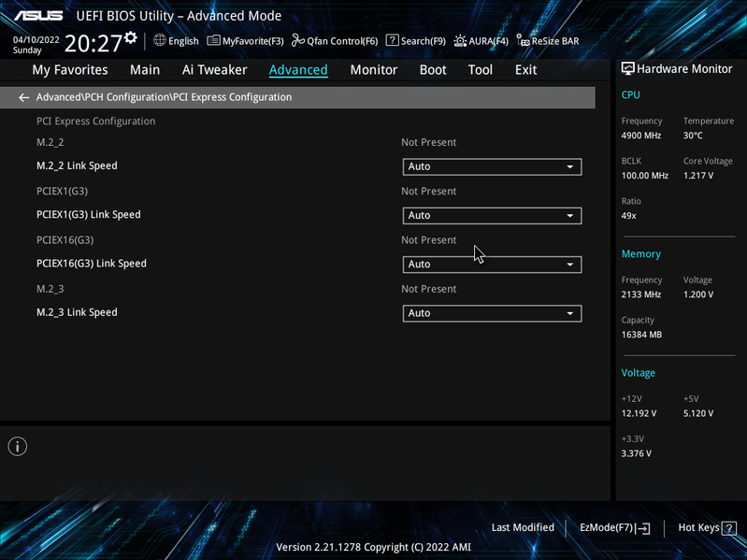
Task: Click Last Modified
Action: pyautogui.click(x=523, y=527)
